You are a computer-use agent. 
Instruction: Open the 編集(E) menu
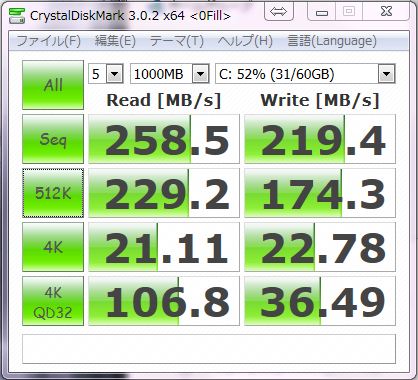[115, 41]
